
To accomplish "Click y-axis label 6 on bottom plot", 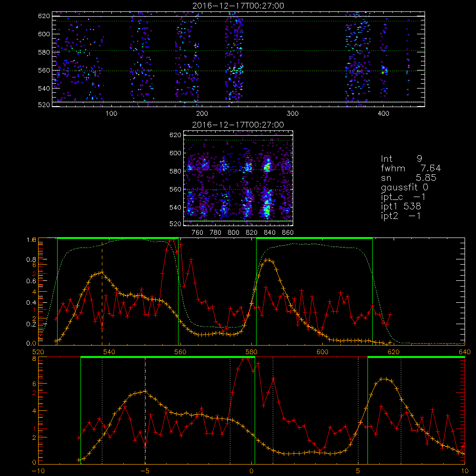I will [x=34, y=384].
